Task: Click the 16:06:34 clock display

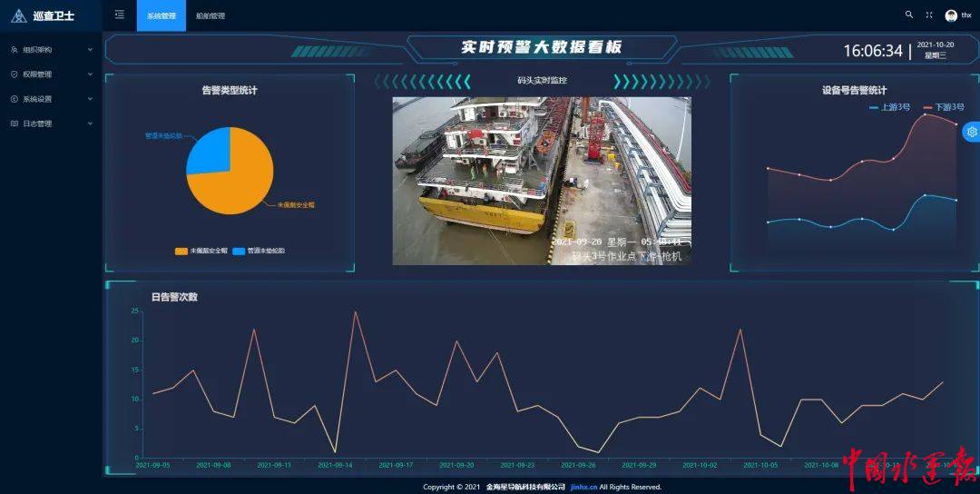Action: click(873, 51)
